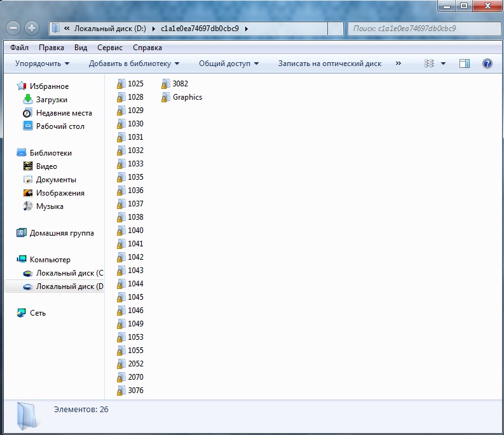The width and height of the screenshot is (504, 435).
Task: Open the Справка menu
Action: [147, 48]
